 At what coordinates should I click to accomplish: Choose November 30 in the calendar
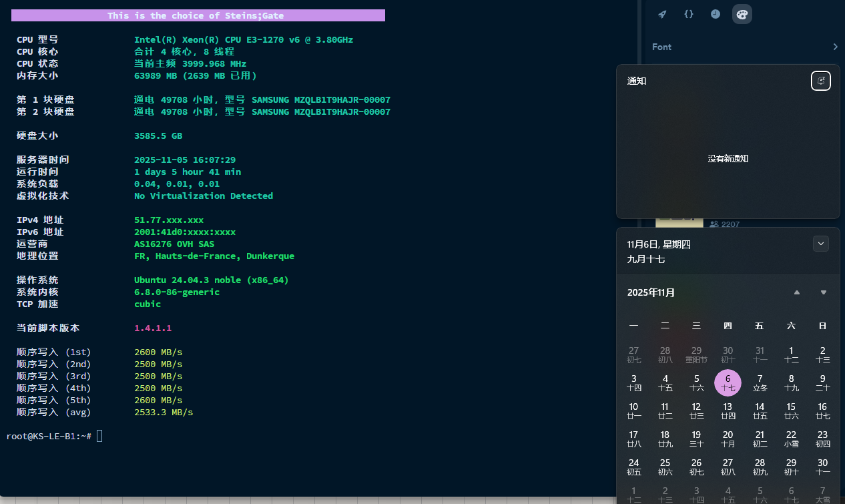coord(822,467)
